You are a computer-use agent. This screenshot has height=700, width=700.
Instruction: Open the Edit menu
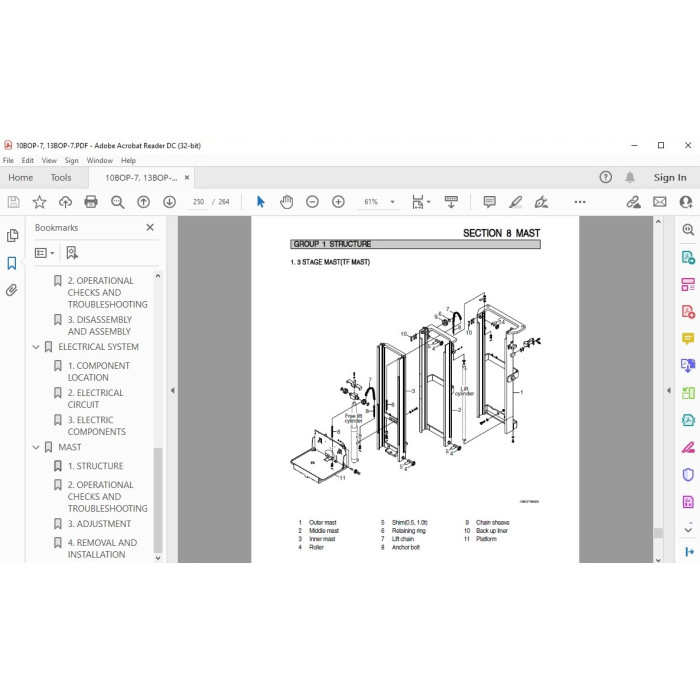[28, 160]
